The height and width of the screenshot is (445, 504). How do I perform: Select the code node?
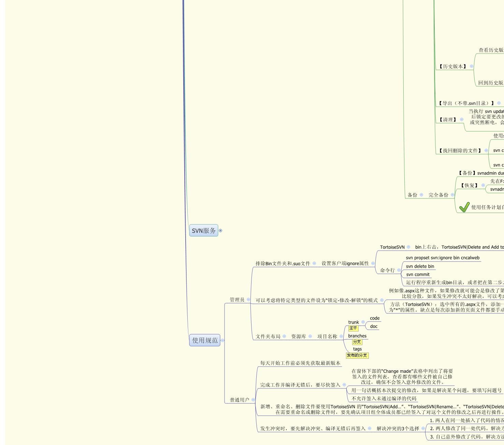[x=375, y=318]
